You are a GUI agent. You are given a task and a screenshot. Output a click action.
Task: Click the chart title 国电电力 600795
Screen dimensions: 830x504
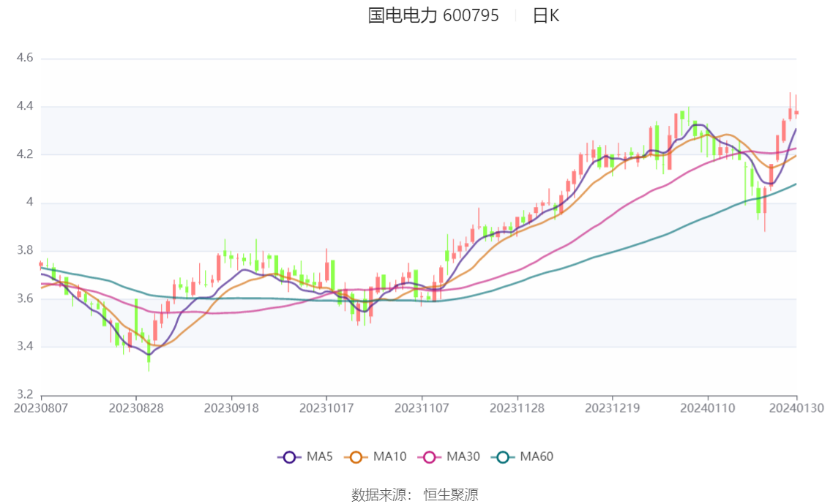pyautogui.click(x=433, y=15)
